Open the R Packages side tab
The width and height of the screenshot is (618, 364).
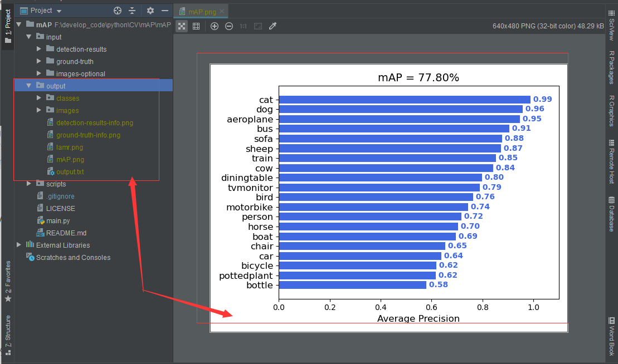click(x=612, y=67)
